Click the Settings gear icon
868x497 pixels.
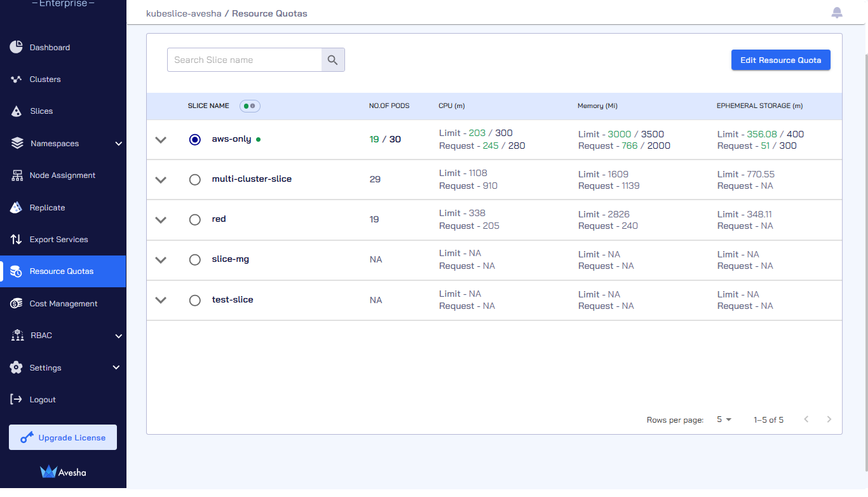[x=17, y=367]
